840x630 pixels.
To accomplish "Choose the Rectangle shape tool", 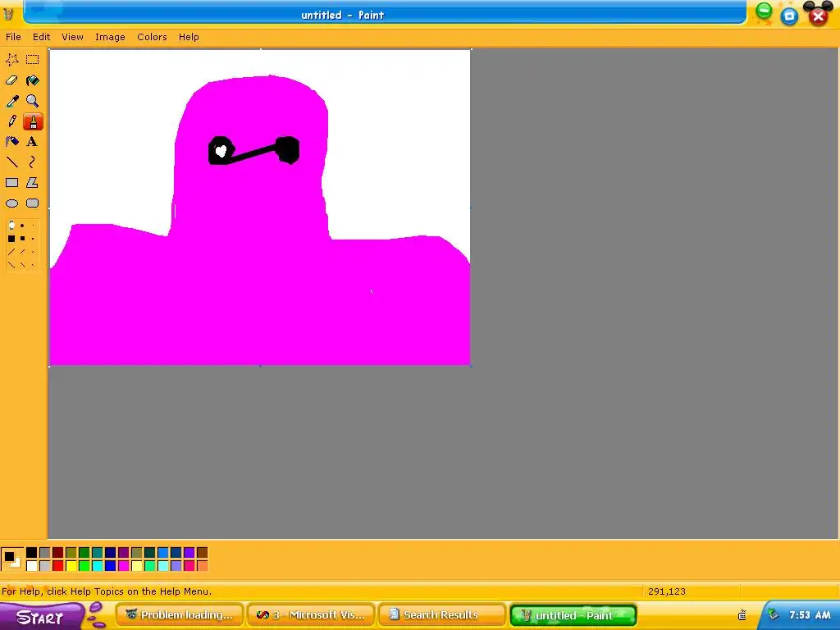I will point(11,183).
